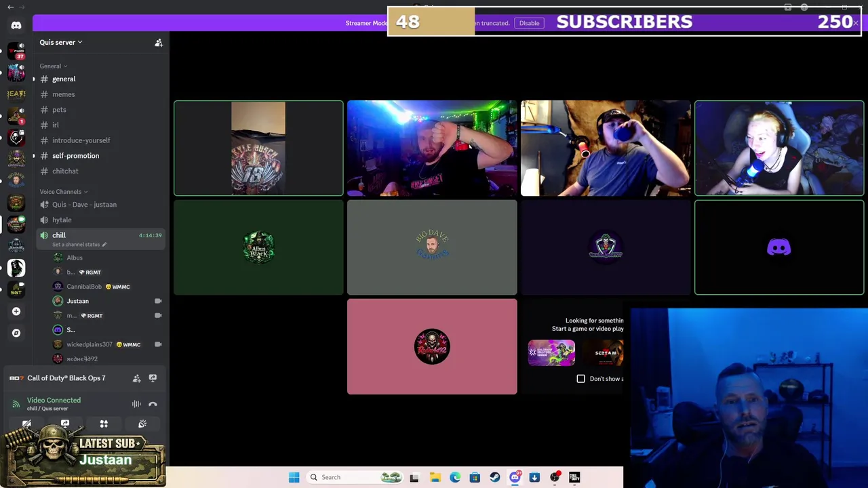The width and height of the screenshot is (868, 488).
Task: Collapse the General category
Action: 53,66
